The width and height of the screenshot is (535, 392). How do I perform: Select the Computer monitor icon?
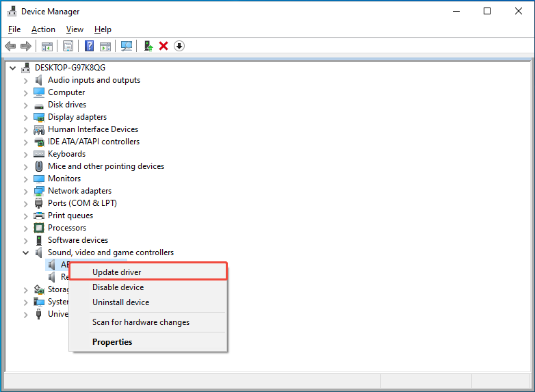pos(39,92)
